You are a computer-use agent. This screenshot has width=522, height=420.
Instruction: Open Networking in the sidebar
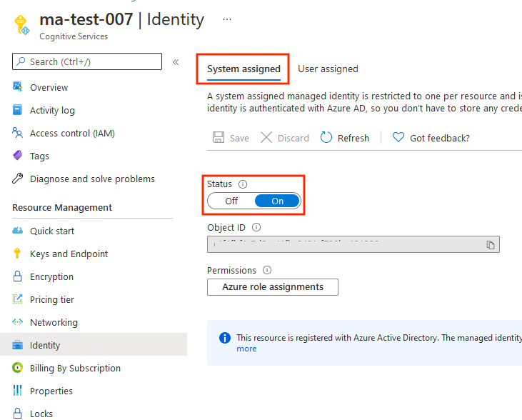54,322
